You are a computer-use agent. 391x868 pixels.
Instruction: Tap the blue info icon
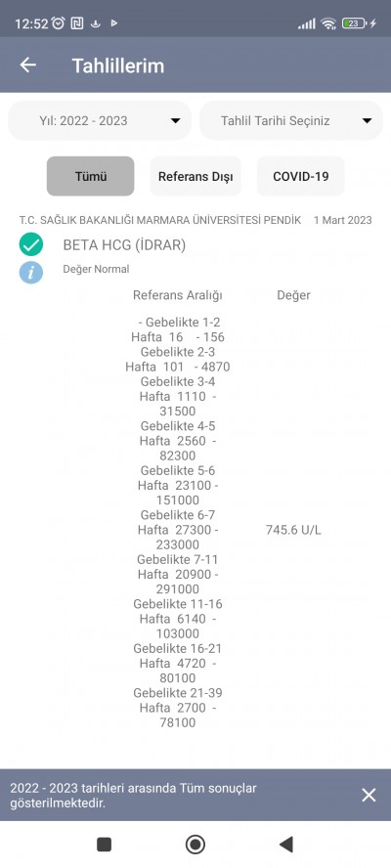pyautogui.click(x=31, y=273)
